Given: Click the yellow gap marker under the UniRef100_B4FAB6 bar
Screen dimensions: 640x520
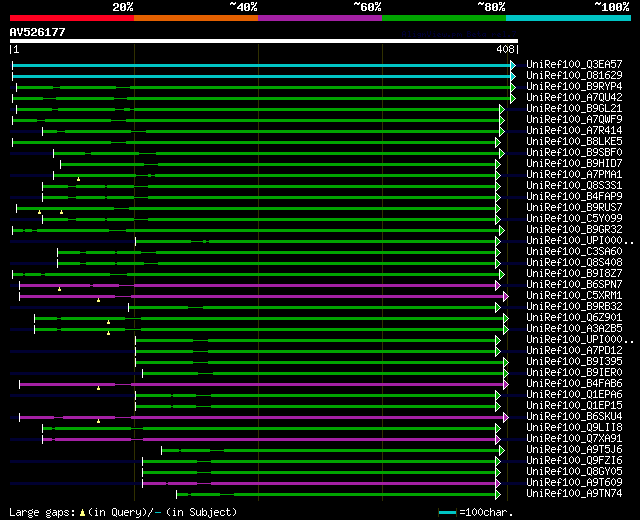Looking at the screenshot, I should [98, 388].
